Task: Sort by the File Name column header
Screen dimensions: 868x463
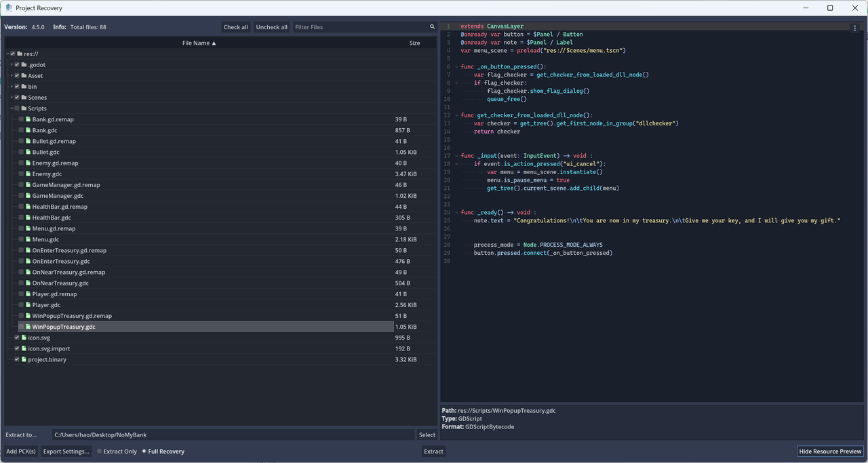Action: point(199,43)
